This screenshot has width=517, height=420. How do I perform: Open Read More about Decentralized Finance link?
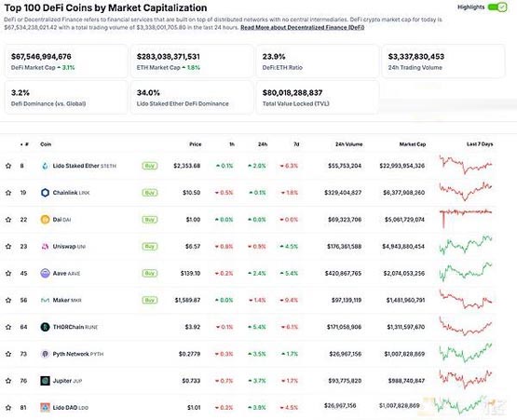pos(303,27)
